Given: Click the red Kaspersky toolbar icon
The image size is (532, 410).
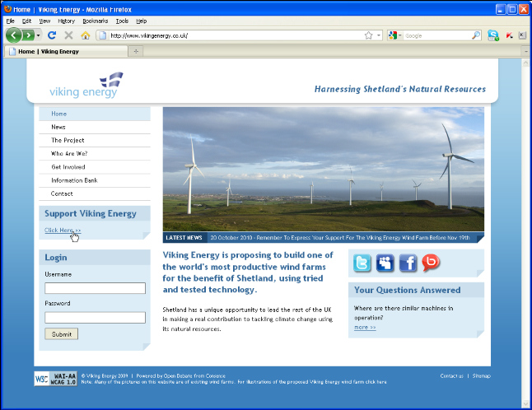Looking at the screenshot, I should (x=509, y=35).
